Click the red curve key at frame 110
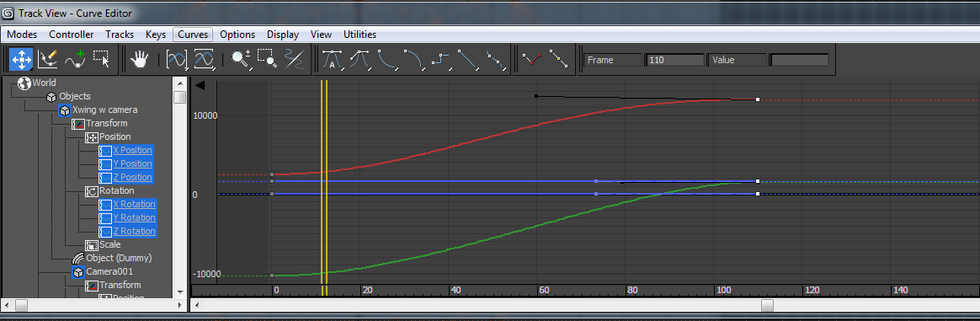The height and width of the screenshot is (321, 980). pyautogui.click(x=758, y=99)
